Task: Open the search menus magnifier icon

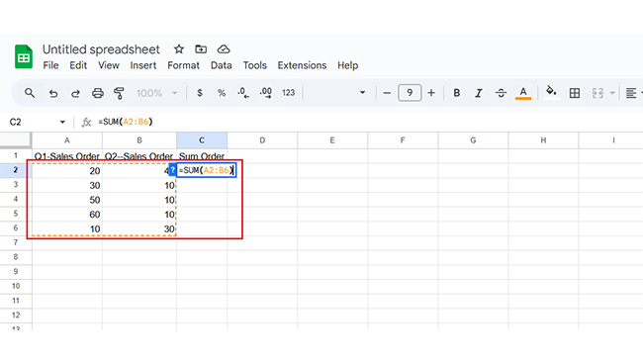Action: pos(30,93)
